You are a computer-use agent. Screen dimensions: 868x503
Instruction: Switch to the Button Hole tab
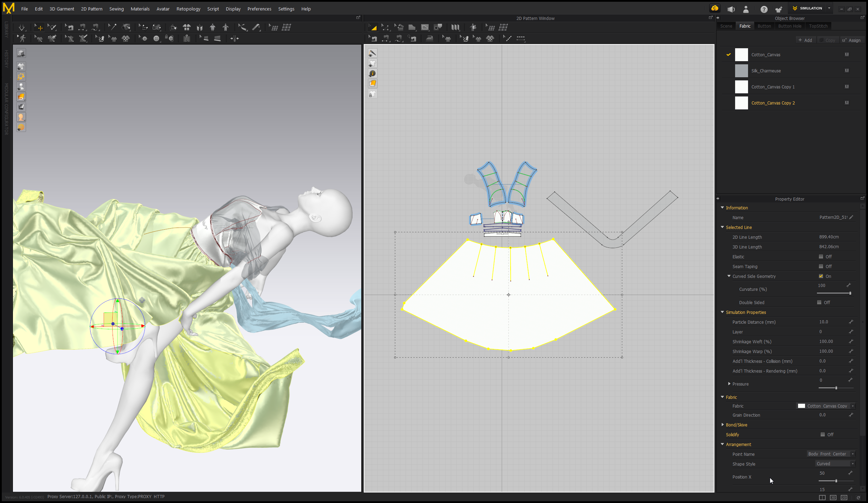pyautogui.click(x=790, y=26)
